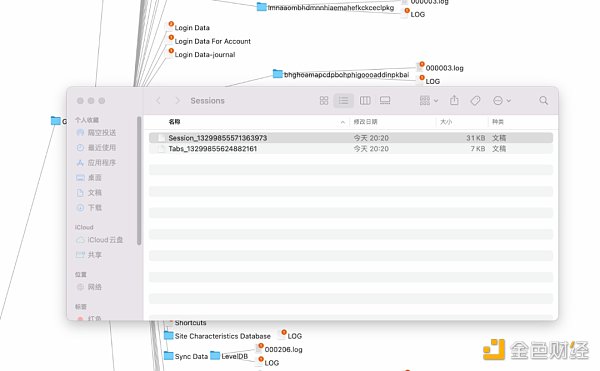The image size is (600, 371).
Task: Sort files by the 名称 column header
Action: click(x=174, y=122)
